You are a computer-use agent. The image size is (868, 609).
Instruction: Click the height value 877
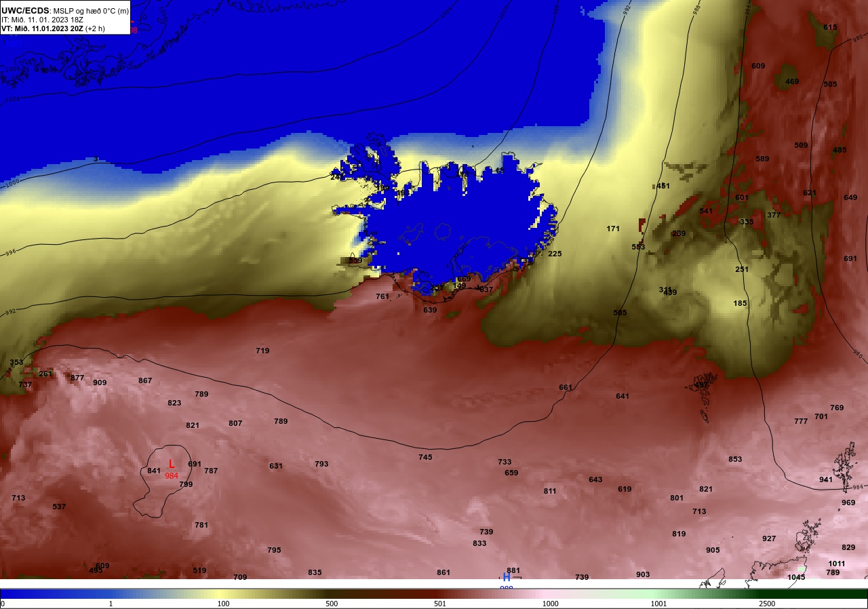coord(77,378)
